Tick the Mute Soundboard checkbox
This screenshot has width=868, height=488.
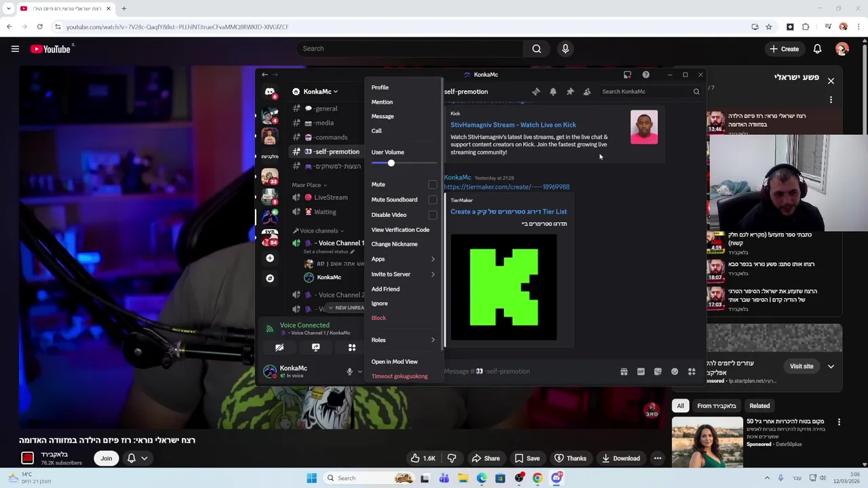pyautogui.click(x=433, y=200)
